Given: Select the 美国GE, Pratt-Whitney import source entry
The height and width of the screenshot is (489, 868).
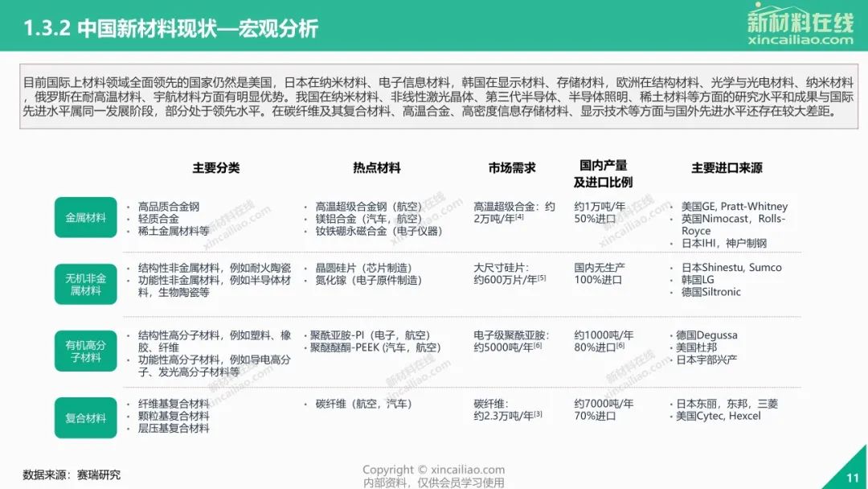Looking at the screenshot, I should coord(734,207).
